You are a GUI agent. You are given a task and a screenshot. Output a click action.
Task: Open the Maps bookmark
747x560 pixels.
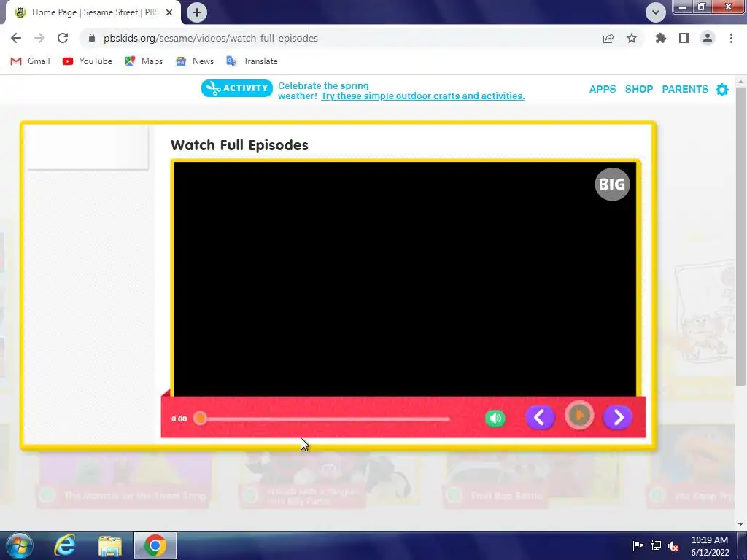pyautogui.click(x=144, y=61)
